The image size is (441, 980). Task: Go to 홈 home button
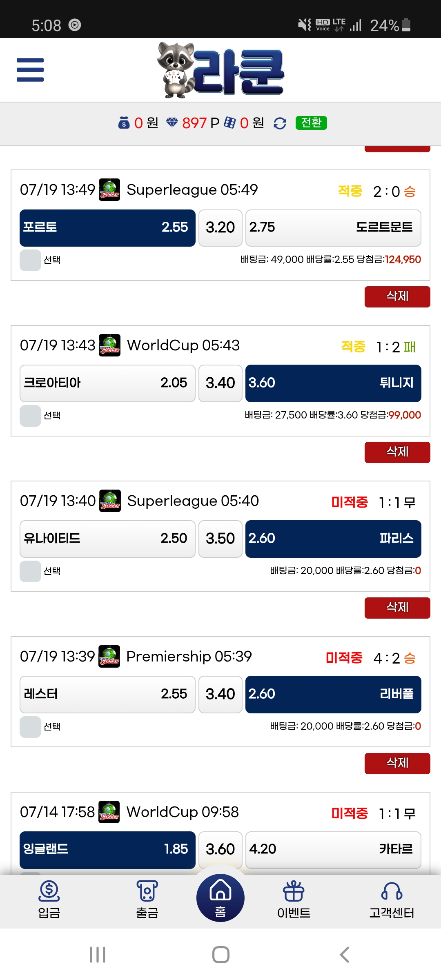point(220,898)
